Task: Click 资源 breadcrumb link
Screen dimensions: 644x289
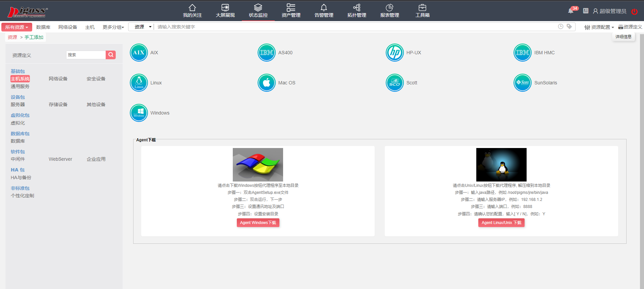Action: click(12, 37)
